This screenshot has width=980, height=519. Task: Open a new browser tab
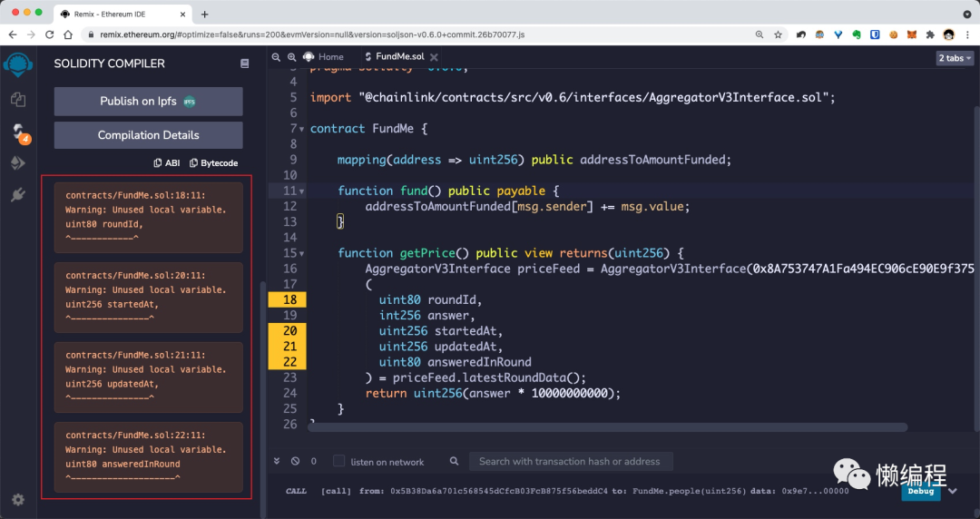click(204, 14)
